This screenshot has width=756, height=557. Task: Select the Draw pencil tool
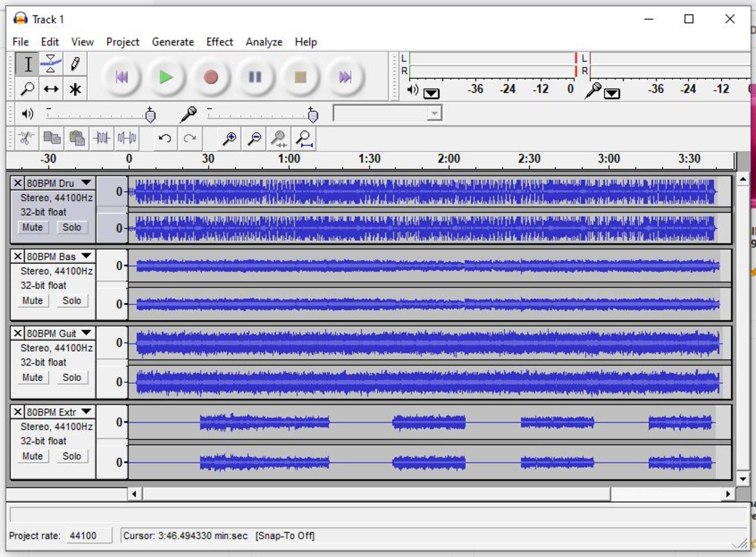(75, 65)
